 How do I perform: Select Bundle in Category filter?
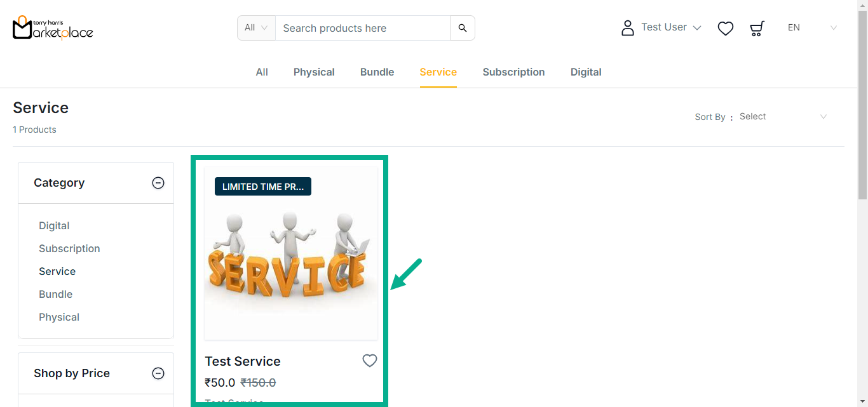pyautogui.click(x=56, y=294)
